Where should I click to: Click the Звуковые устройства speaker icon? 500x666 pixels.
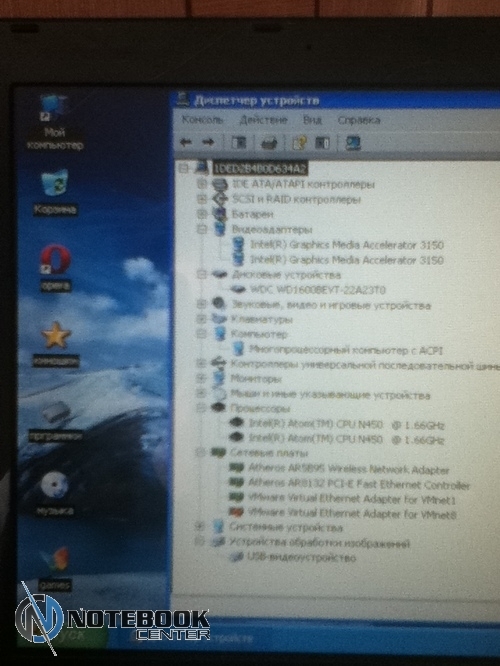point(219,304)
